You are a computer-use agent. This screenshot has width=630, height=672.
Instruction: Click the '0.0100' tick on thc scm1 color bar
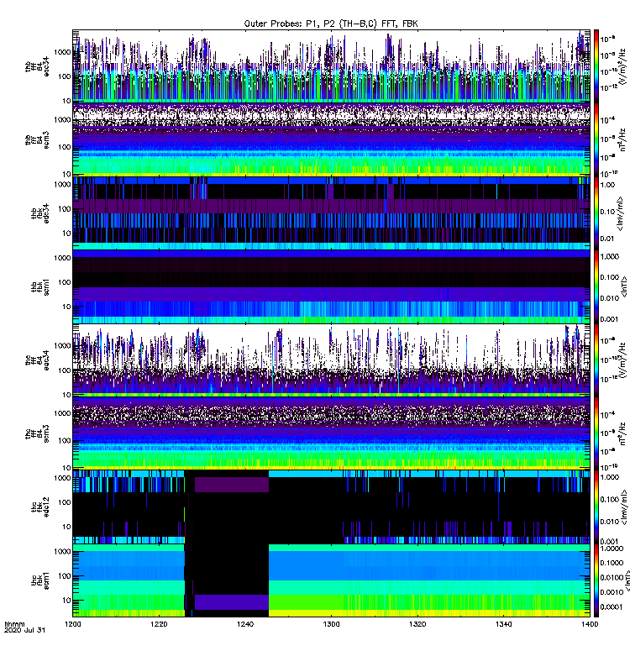[612, 577]
